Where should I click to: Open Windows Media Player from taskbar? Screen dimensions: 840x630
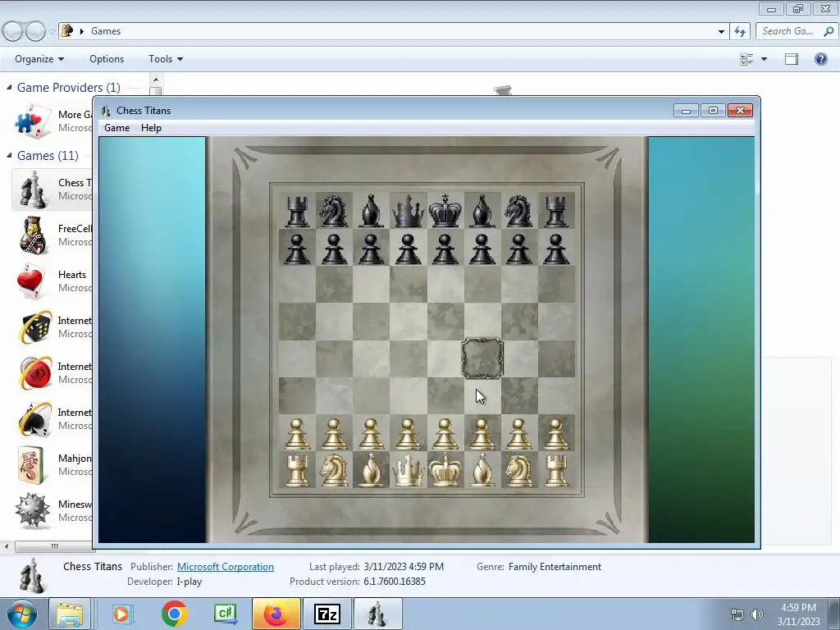pyautogui.click(x=121, y=614)
